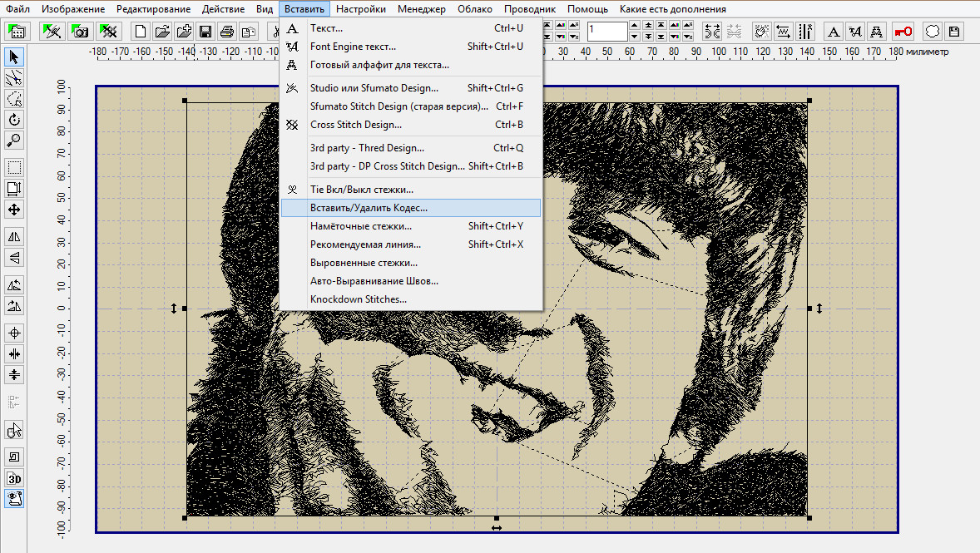Click the red key icon
The width and height of the screenshot is (980, 553).
[903, 32]
